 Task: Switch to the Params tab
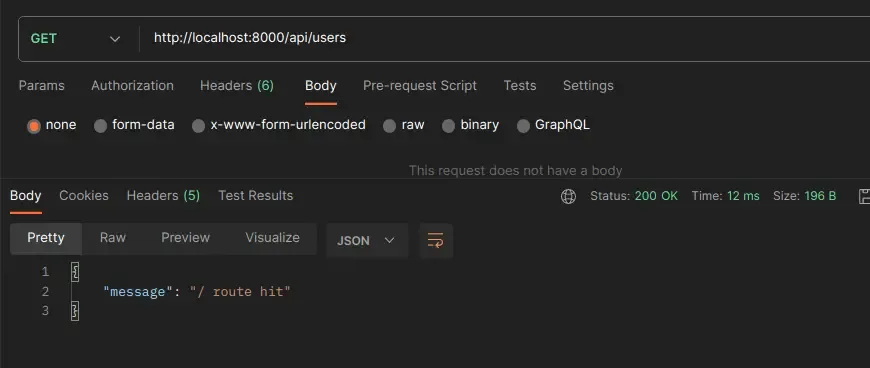[x=42, y=85]
